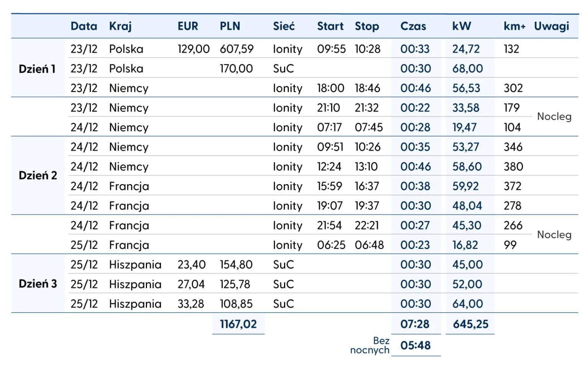The image size is (588, 368).
Task: Click the 129,00 EUR cell
Action: (193, 49)
